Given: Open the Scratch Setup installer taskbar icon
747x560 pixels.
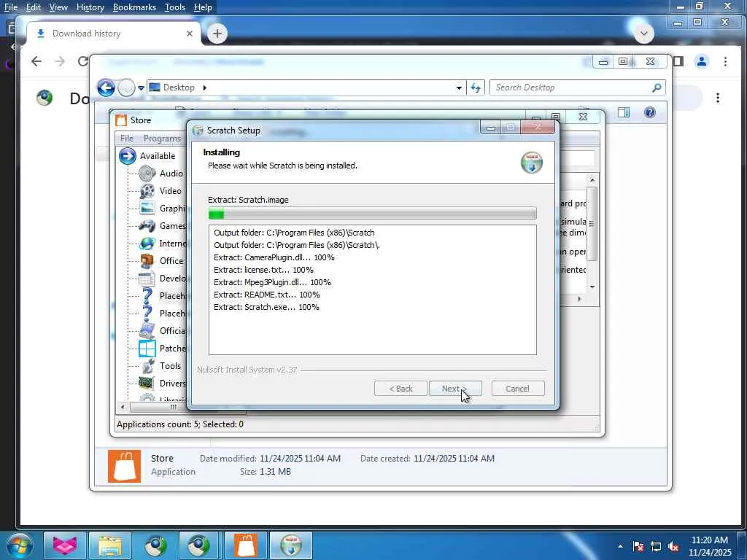Looking at the screenshot, I should [291, 545].
